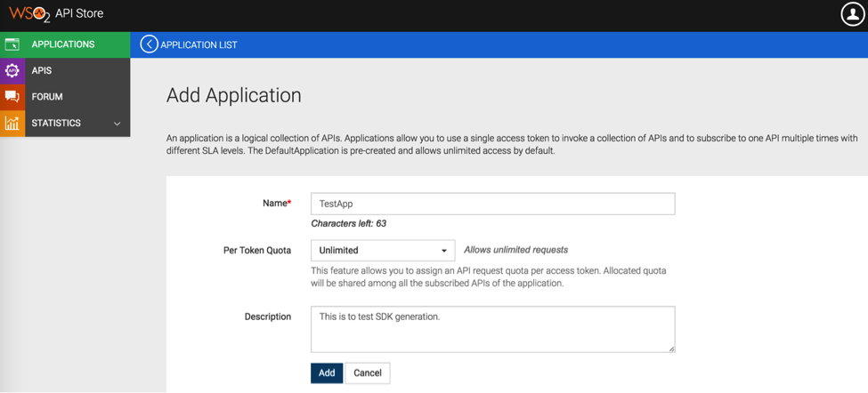This screenshot has height=393, width=868.
Task: Return via the APPLICATION LIST link
Action: click(199, 44)
